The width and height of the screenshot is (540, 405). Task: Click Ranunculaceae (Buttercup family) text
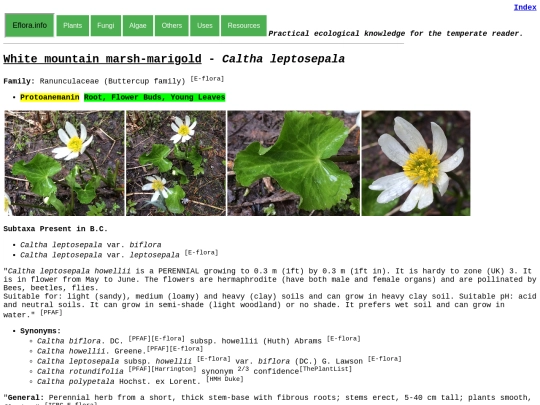click(113, 81)
